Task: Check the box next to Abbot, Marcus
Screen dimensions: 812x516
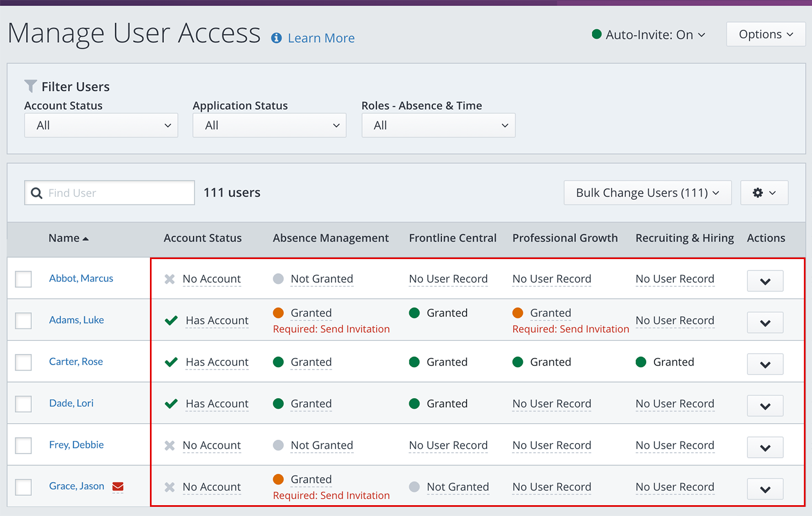Action: pyautogui.click(x=23, y=279)
